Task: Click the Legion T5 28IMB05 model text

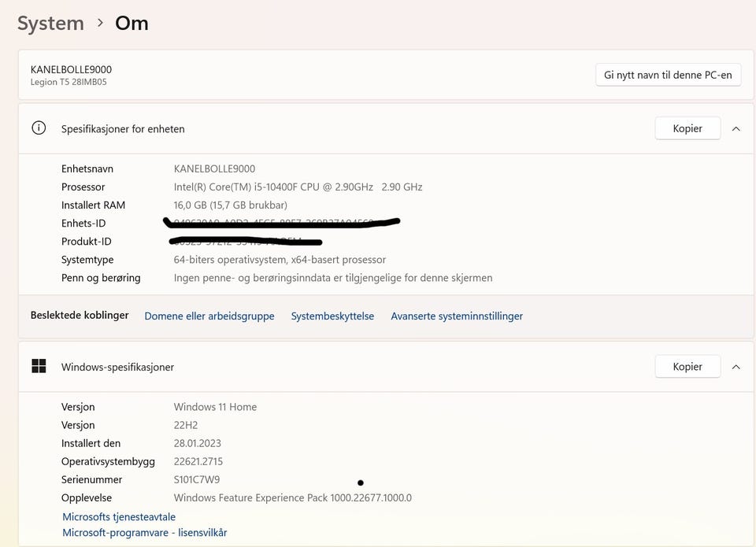Action: pyautogui.click(x=69, y=82)
